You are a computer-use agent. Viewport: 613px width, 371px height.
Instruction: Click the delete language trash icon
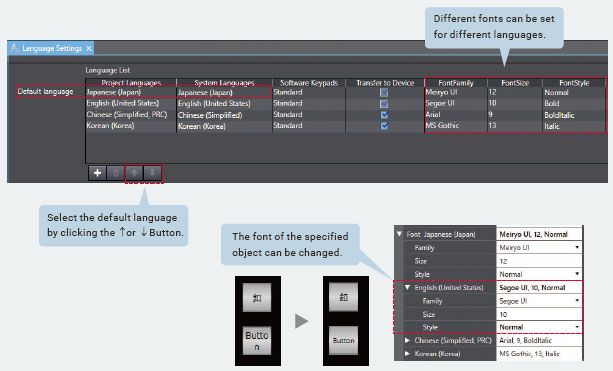tap(116, 173)
